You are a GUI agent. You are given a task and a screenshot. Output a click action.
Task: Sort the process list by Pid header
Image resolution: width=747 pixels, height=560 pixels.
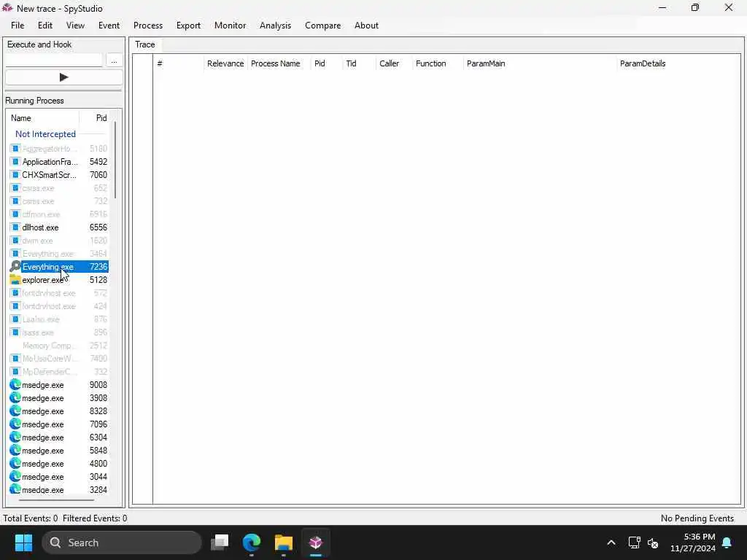(101, 118)
